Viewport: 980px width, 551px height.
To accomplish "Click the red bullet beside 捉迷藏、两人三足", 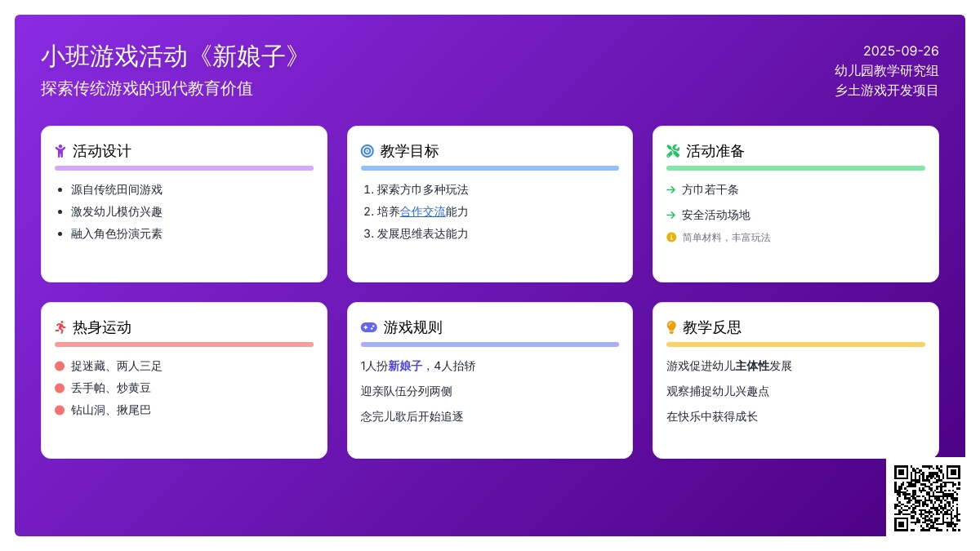I will click(60, 366).
